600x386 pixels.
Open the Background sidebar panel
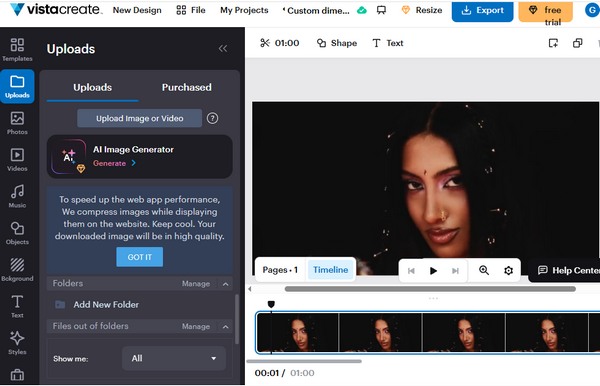[17, 270]
